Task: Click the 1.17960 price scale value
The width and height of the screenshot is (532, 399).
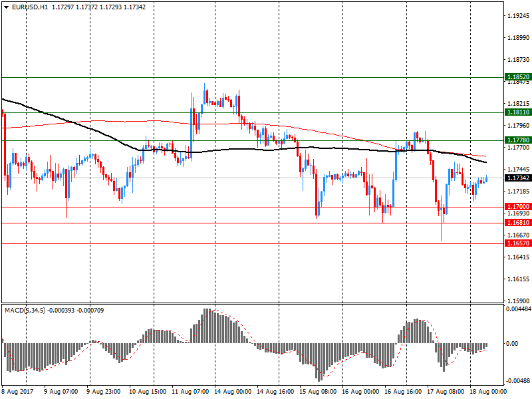Action: click(x=518, y=126)
